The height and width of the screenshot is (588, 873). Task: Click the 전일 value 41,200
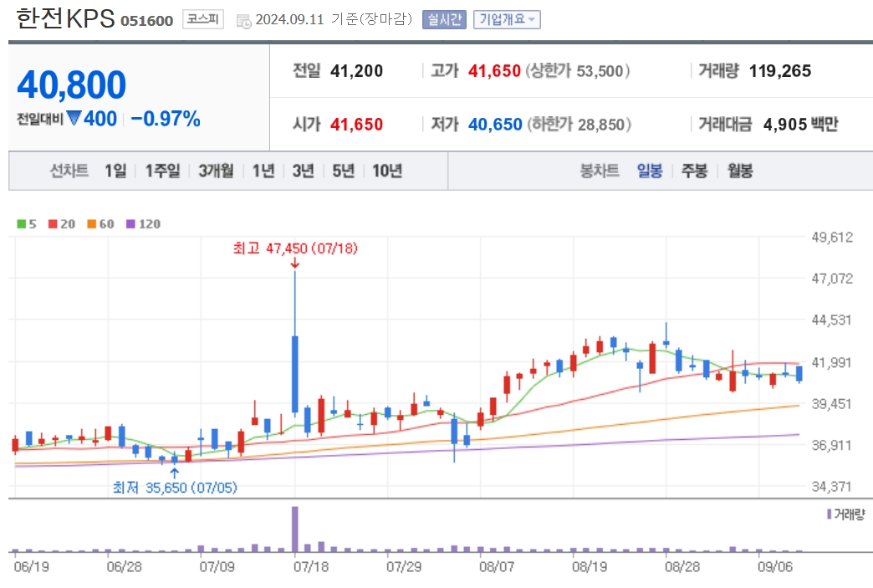[x=356, y=71]
